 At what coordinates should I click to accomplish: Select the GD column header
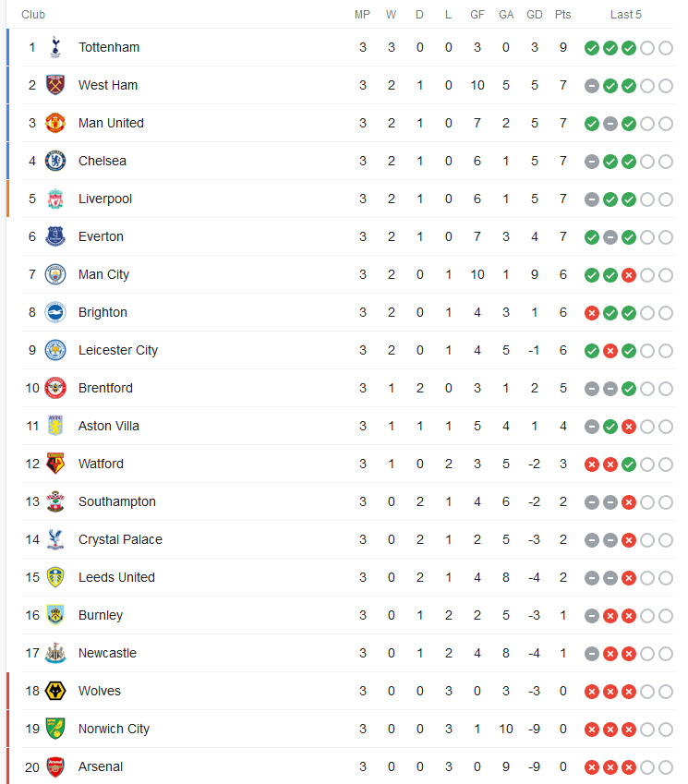(x=535, y=15)
